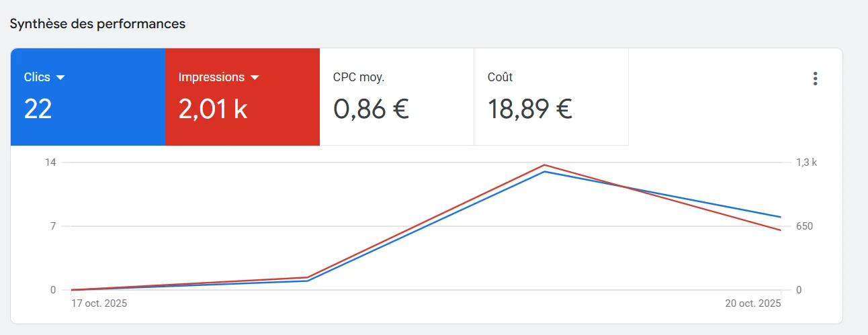Click the 20 oct. 2025 end date label
This screenshot has width=868, height=335.
(x=753, y=303)
